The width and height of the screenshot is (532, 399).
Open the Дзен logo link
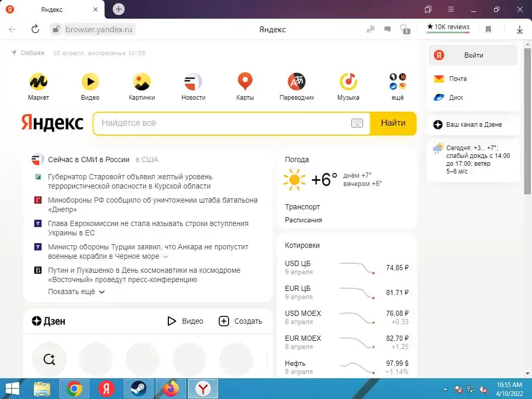tap(48, 321)
